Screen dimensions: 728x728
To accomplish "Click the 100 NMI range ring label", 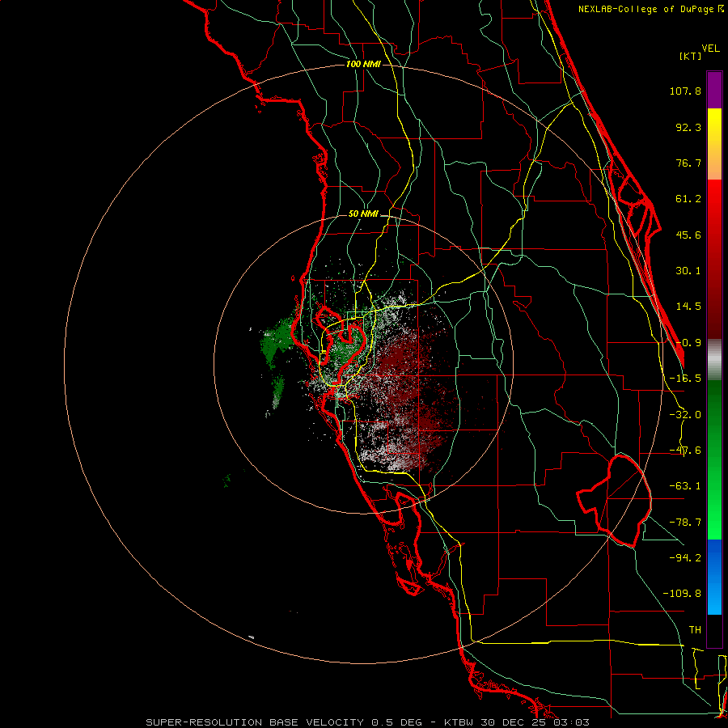I will click(x=363, y=64).
